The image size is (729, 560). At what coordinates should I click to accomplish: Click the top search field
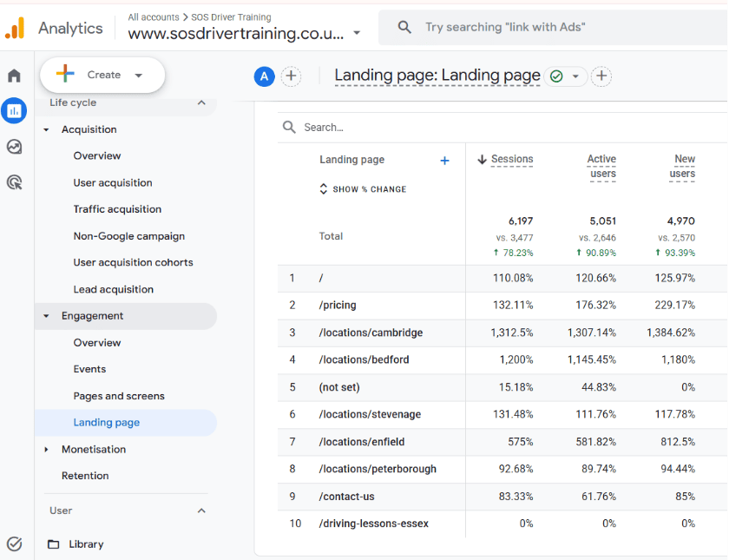coord(554,28)
